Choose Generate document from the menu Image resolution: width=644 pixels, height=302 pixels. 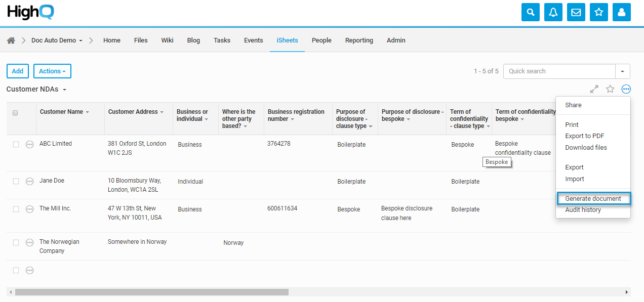pyautogui.click(x=593, y=199)
